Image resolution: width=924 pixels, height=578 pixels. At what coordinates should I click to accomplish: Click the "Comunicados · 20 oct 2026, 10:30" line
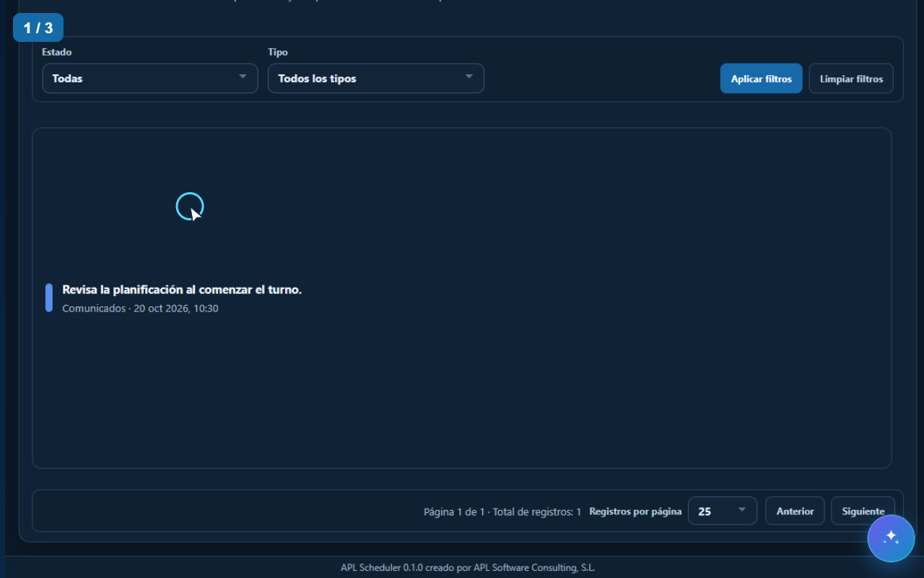point(140,309)
